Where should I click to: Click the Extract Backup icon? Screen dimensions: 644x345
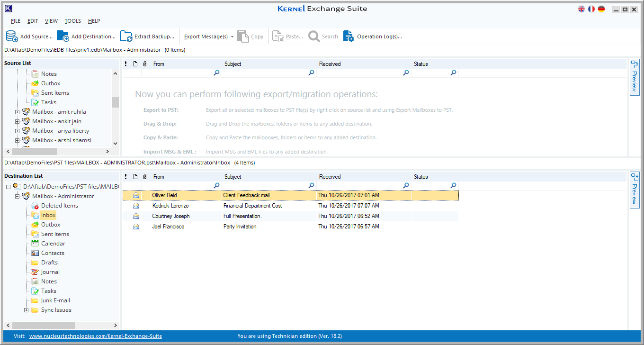[126, 36]
